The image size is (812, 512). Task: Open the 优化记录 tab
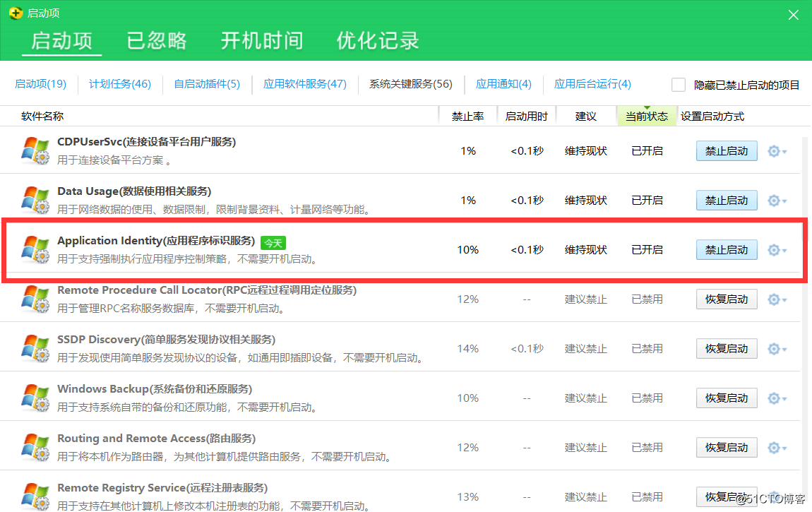coord(378,40)
